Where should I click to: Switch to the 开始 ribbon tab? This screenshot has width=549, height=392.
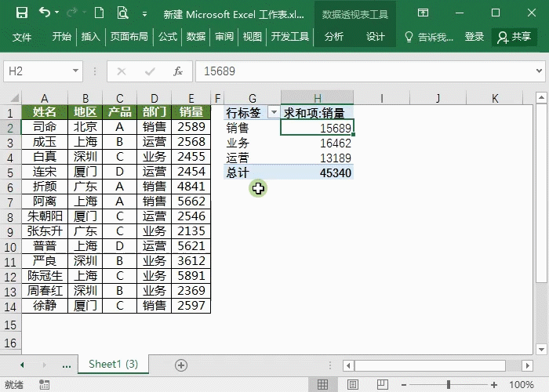coord(62,36)
